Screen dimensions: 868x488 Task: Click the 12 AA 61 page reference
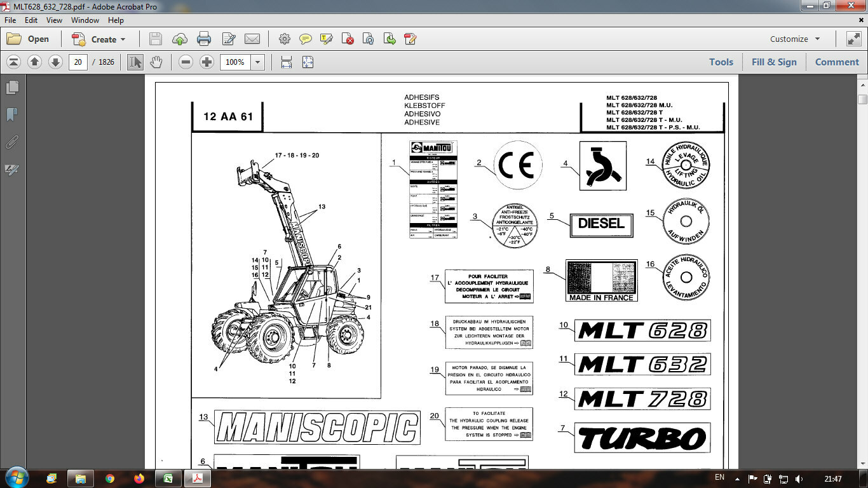coord(228,116)
